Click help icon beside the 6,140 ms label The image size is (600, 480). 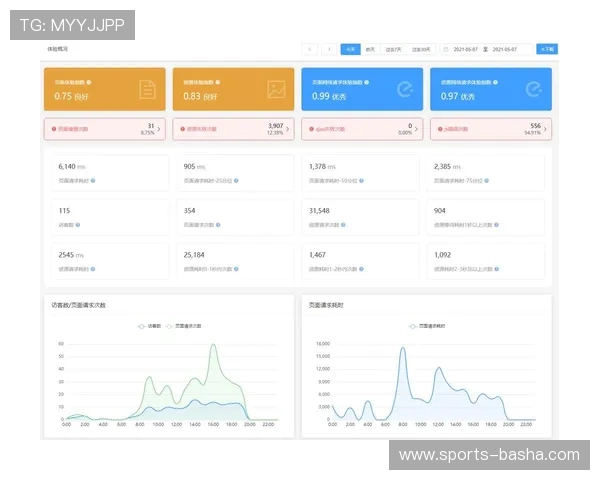94,181
